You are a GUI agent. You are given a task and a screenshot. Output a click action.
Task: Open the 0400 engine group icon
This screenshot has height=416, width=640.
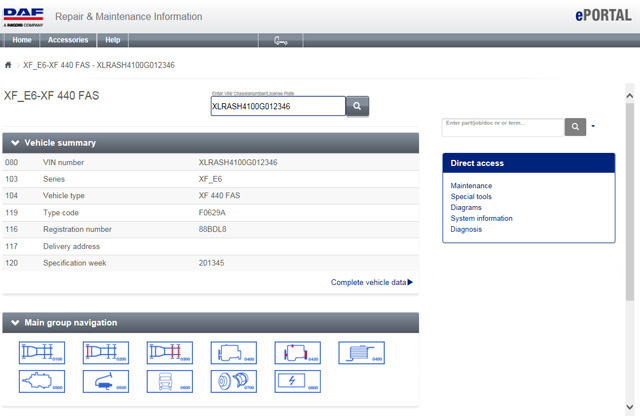[x=233, y=352]
